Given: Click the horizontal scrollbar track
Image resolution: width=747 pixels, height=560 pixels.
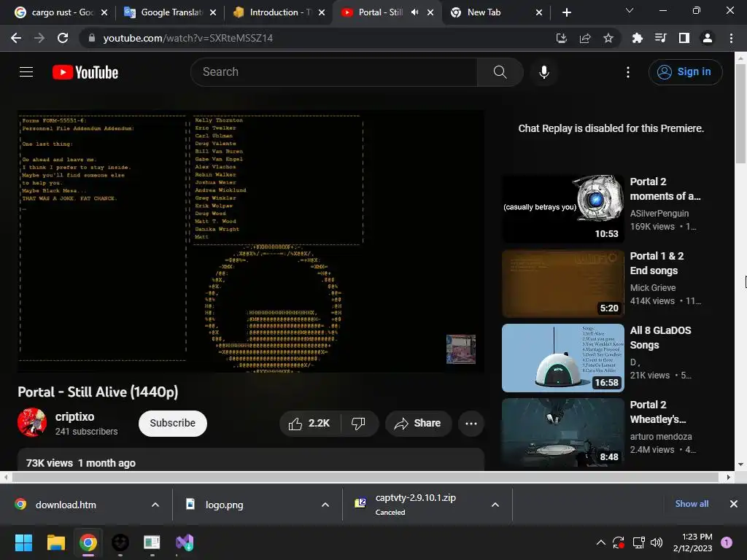Looking at the screenshot, I should pos(365,477).
